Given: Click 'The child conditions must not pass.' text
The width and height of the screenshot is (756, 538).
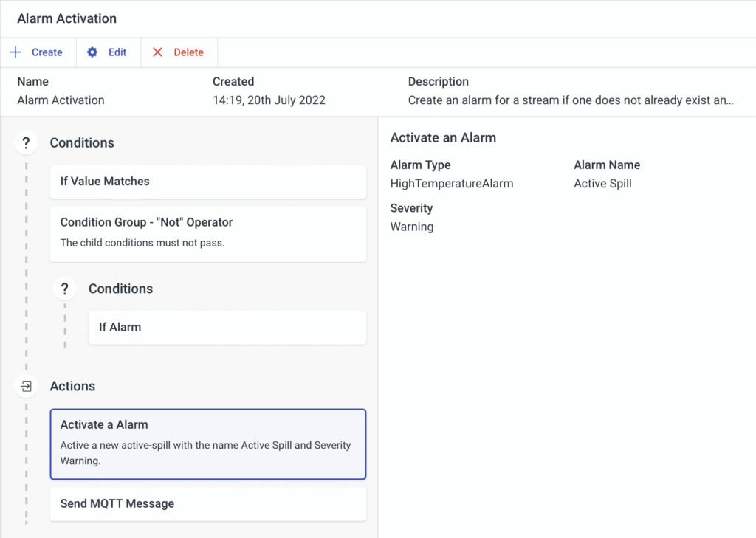Looking at the screenshot, I should pyautogui.click(x=142, y=243).
